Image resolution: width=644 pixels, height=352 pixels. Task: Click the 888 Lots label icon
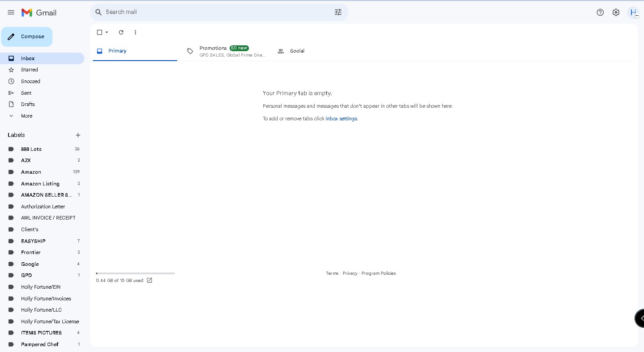coord(11,149)
